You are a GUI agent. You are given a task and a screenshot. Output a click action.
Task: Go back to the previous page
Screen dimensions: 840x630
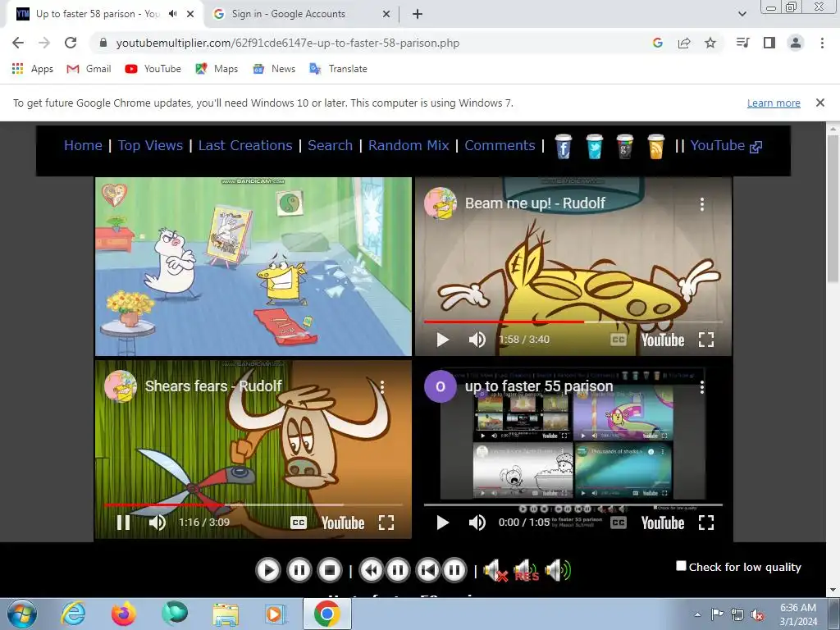coord(18,43)
